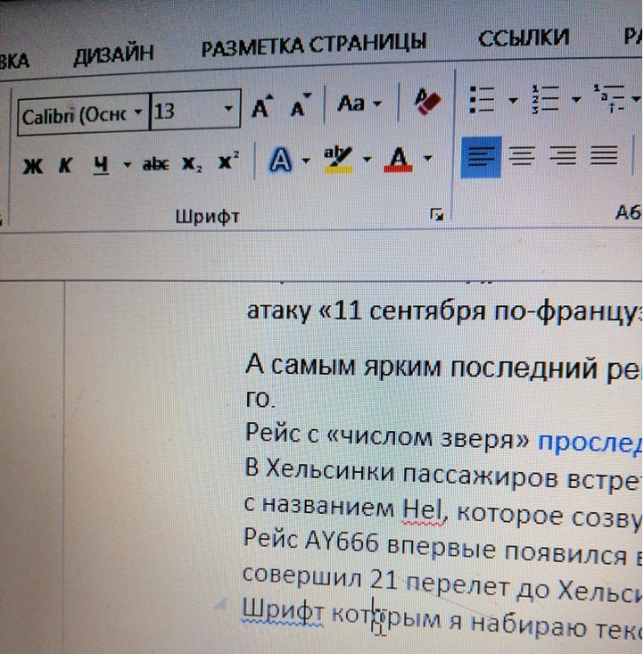Screen dimensions: 644x654
Task: Apply superscript formatting with the x² icon
Action: tap(229, 162)
